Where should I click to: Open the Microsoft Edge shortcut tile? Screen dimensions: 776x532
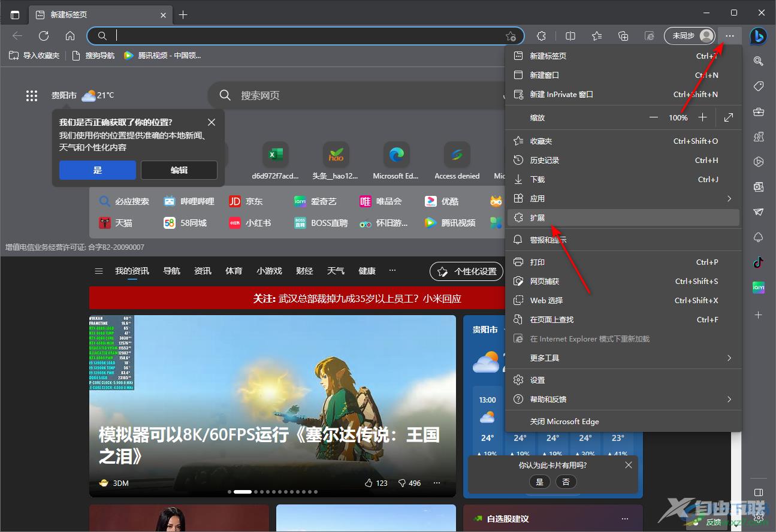pos(396,161)
